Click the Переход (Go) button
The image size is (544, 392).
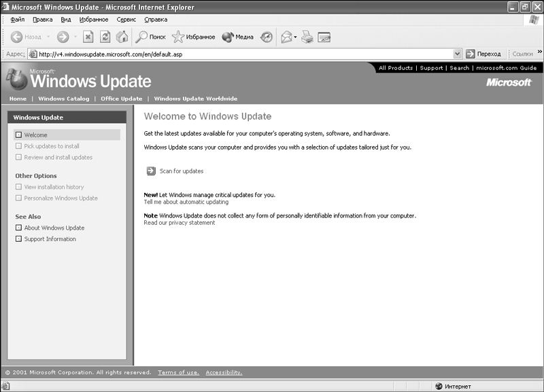pos(483,54)
